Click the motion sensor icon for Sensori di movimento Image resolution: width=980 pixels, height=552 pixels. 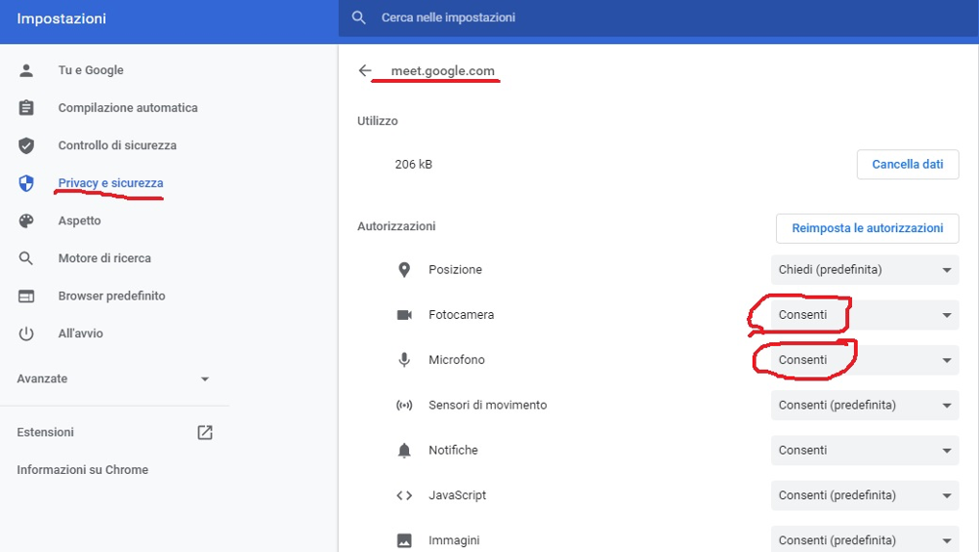pos(404,406)
